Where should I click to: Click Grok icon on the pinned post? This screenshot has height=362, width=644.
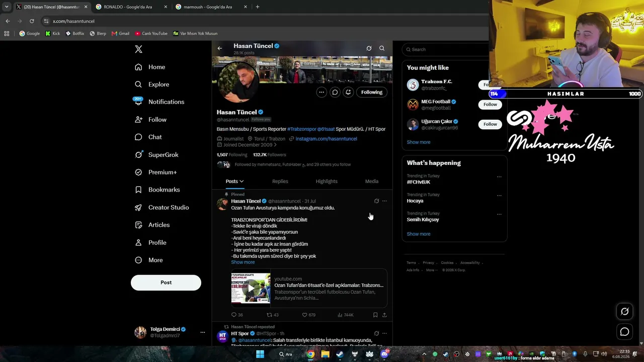point(376,201)
